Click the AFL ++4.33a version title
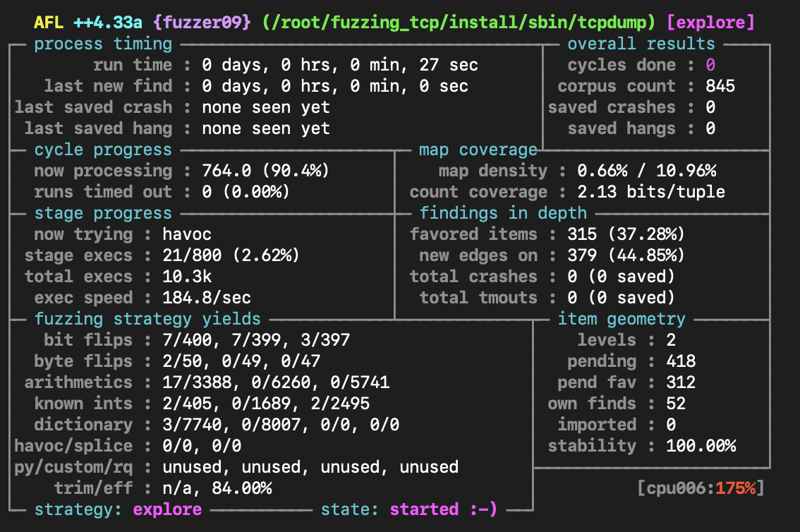 click(x=87, y=23)
